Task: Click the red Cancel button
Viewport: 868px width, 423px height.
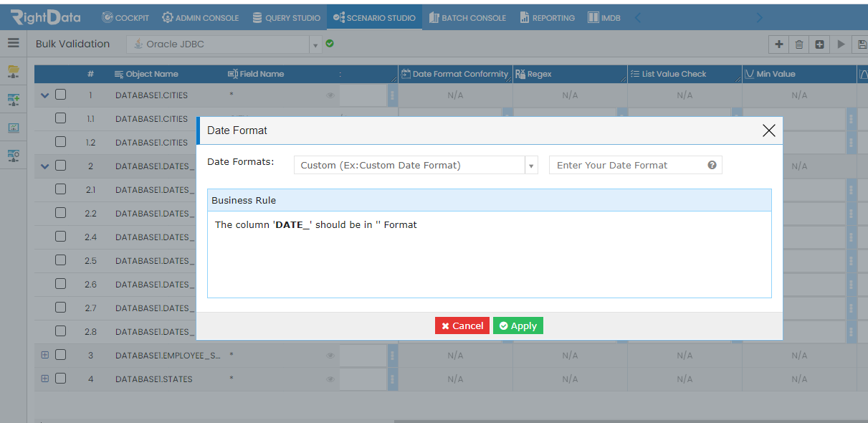Action: click(x=462, y=325)
